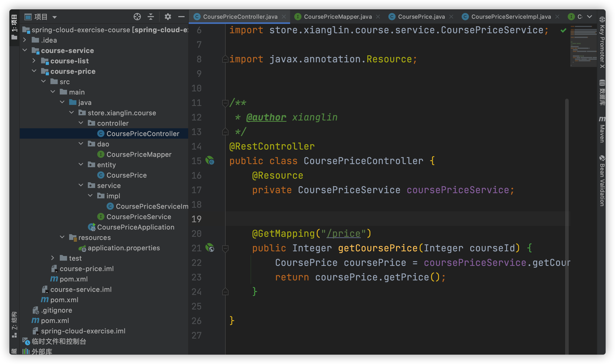Collapse the course-price module
Viewport: 615px width, 364px height.
[34, 71]
